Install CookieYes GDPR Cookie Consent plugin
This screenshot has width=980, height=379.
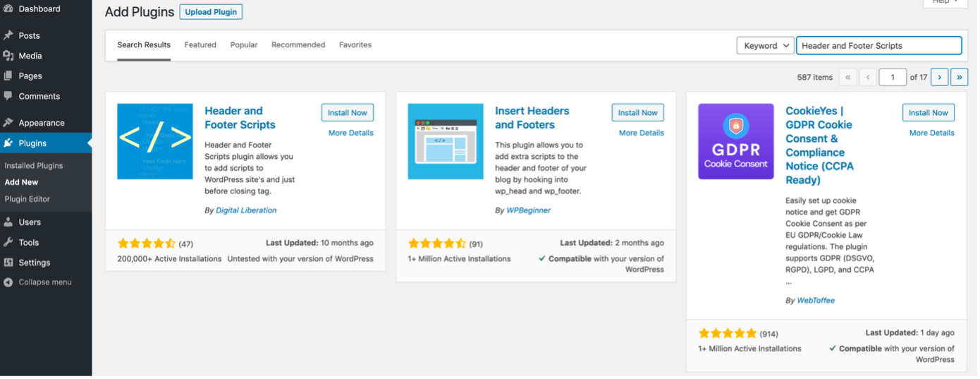(929, 113)
